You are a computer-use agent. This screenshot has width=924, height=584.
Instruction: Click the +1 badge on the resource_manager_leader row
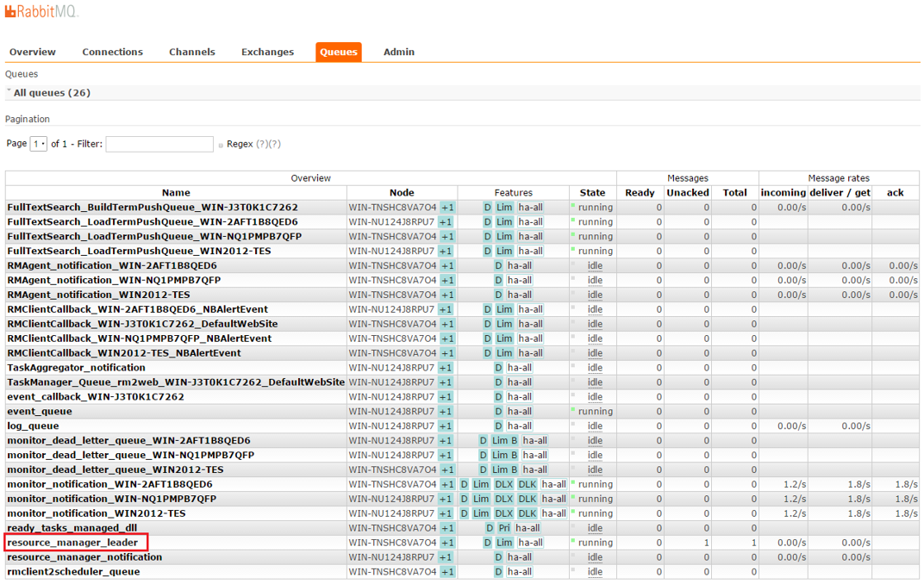tap(446, 543)
